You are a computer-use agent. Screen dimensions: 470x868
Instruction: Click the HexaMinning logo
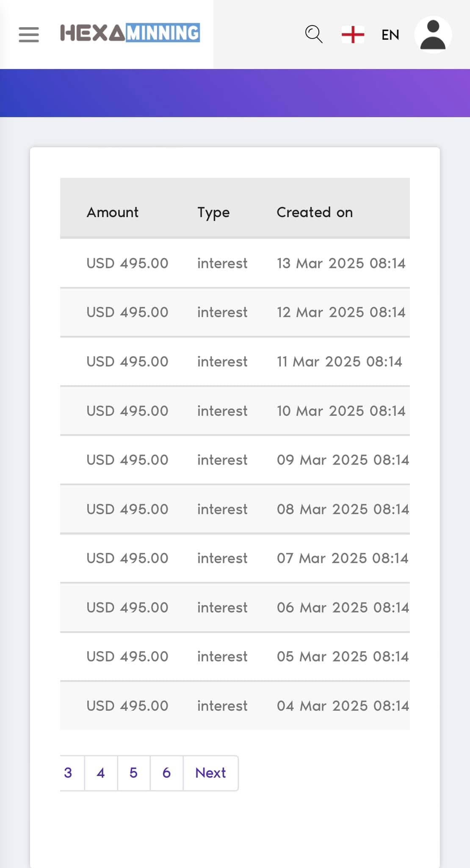[x=130, y=33]
